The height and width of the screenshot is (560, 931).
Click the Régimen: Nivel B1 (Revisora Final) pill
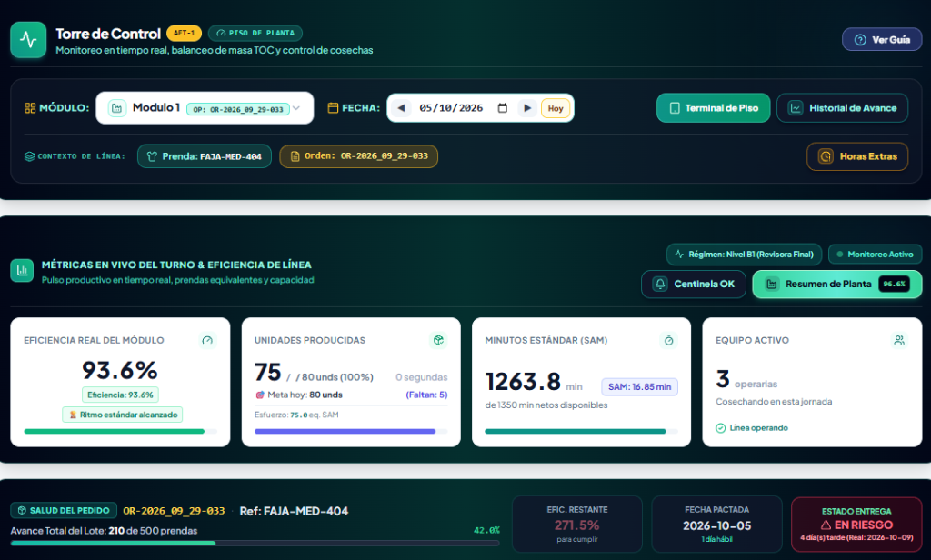coord(744,255)
